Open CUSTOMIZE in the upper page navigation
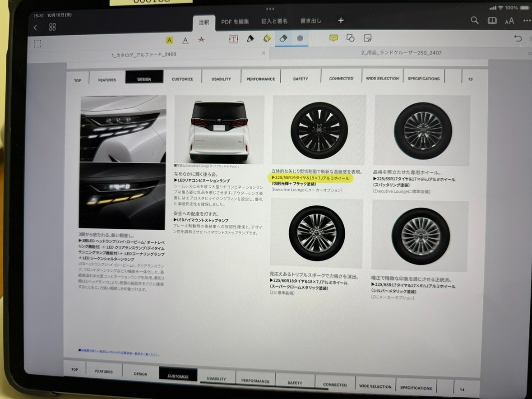The width and height of the screenshot is (532, 399). pyautogui.click(x=182, y=79)
